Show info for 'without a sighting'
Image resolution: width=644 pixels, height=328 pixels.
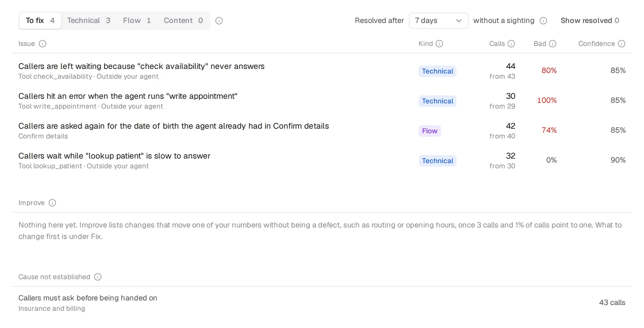[x=543, y=21]
